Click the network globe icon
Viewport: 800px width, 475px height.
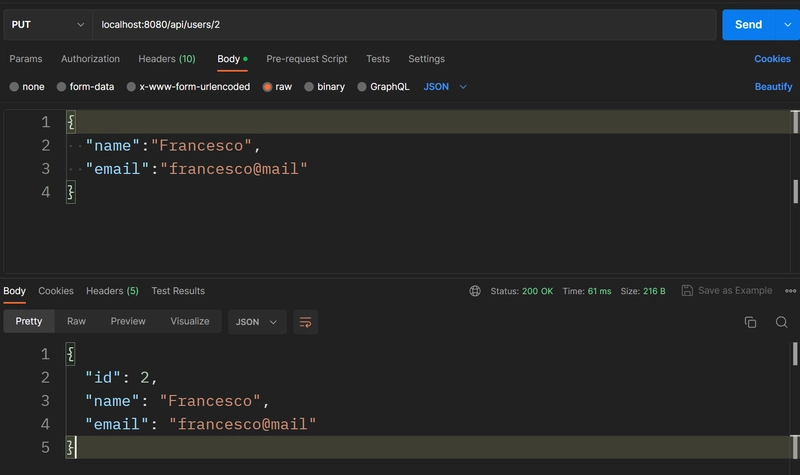pos(475,291)
